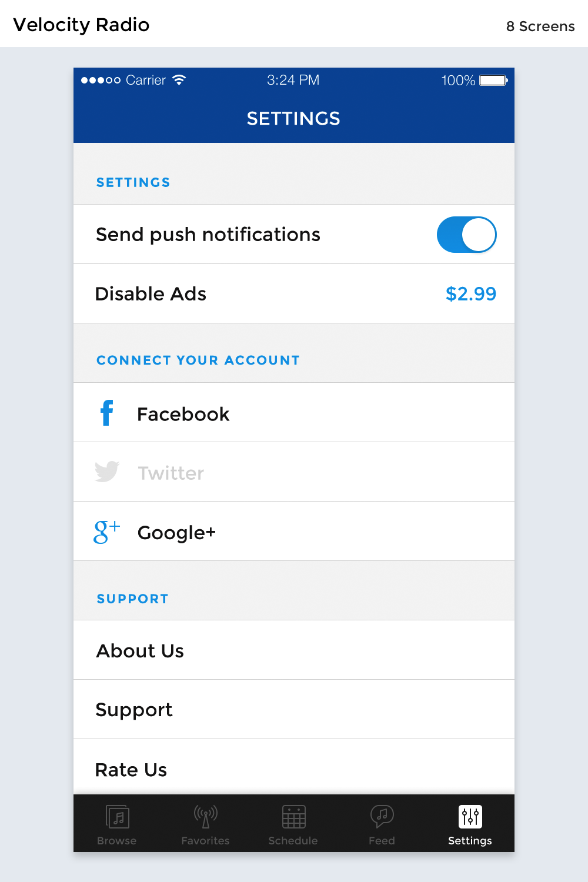Open the About Us row
This screenshot has width=588, height=882.
[140, 651]
